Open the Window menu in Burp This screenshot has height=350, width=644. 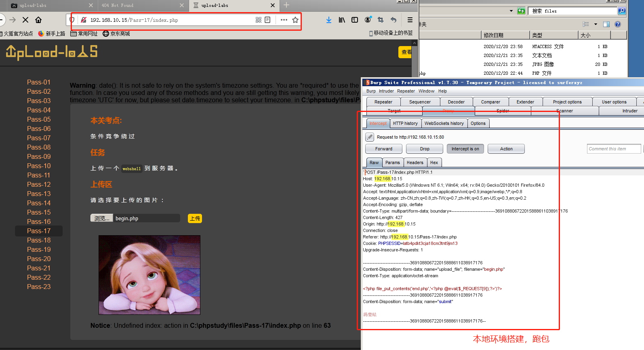tap(426, 91)
